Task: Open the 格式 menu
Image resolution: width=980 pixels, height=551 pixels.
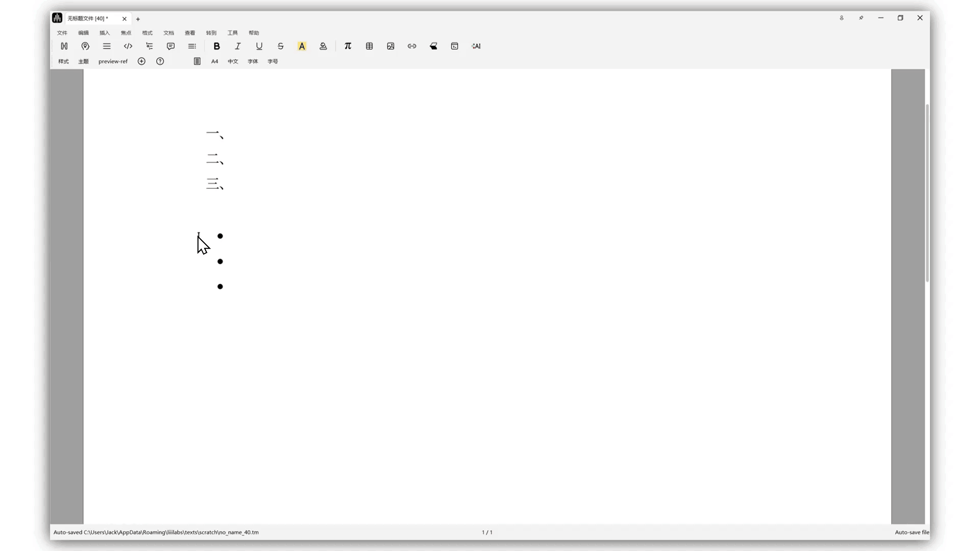Action: click(147, 33)
